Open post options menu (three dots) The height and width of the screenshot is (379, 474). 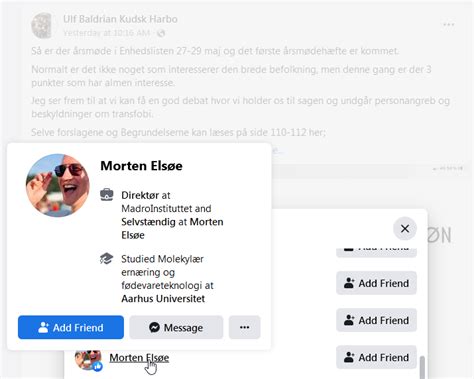(449, 25)
